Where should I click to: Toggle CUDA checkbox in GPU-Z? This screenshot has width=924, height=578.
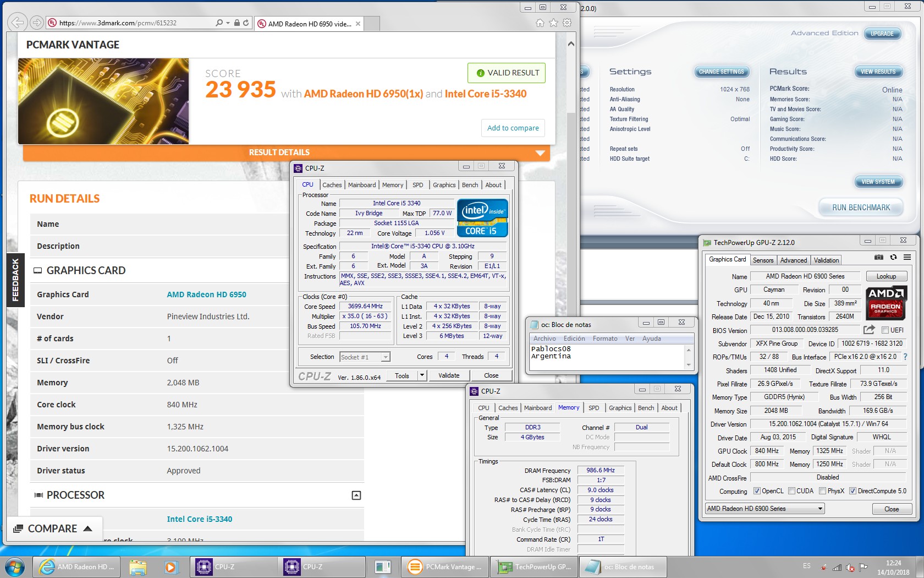point(792,491)
